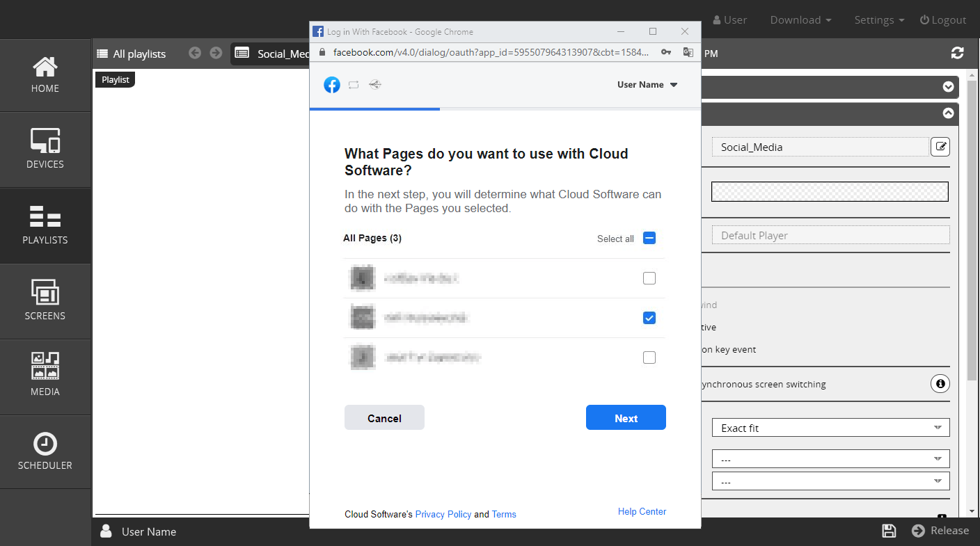Click the blue Next button
Image resolution: width=980 pixels, height=546 pixels.
626,417
